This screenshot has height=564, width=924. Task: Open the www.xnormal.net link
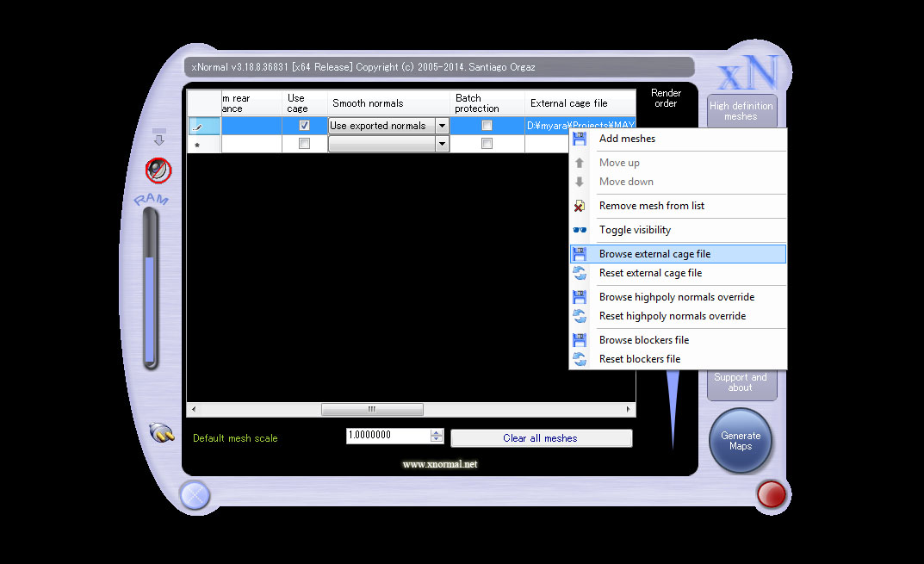click(440, 464)
